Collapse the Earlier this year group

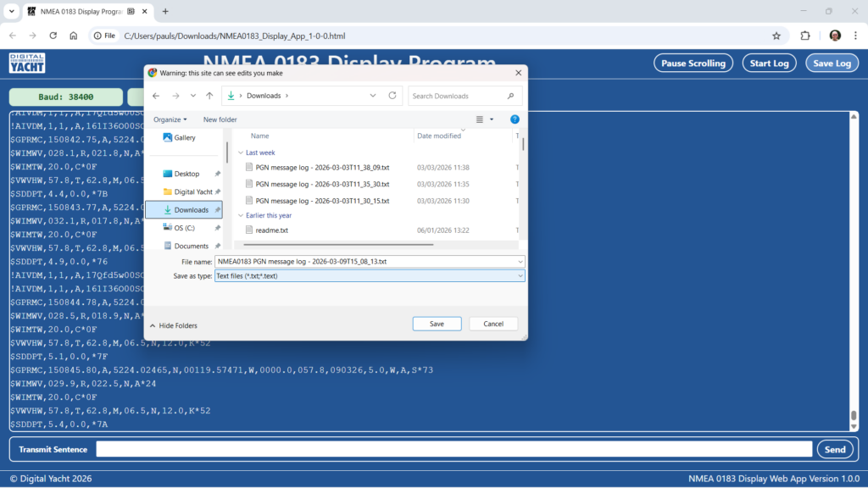(241, 215)
